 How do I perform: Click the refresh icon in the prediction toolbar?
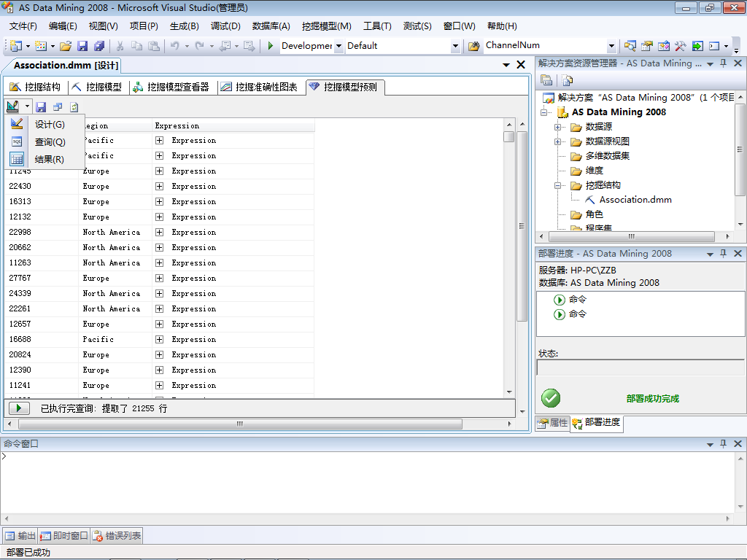pos(74,107)
